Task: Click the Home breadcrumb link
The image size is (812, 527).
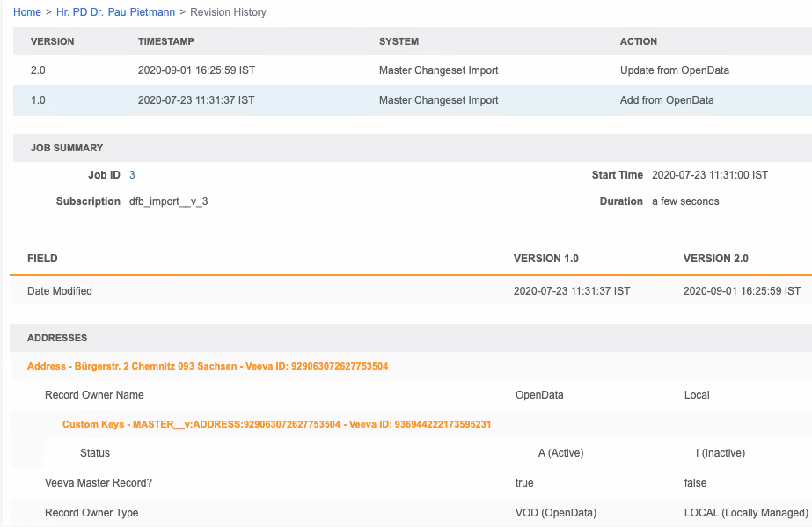Action: pyautogui.click(x=26, y=12)
